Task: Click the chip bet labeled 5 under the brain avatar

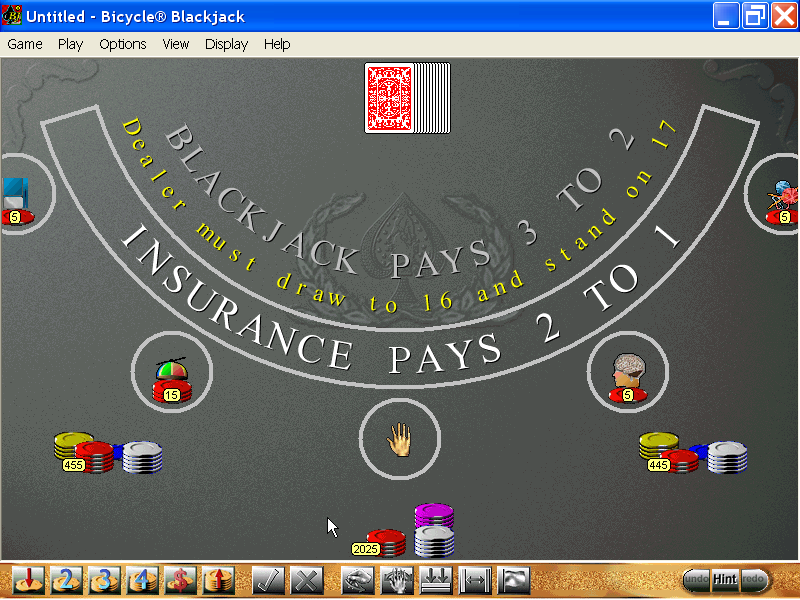Action: click(628, 394)
